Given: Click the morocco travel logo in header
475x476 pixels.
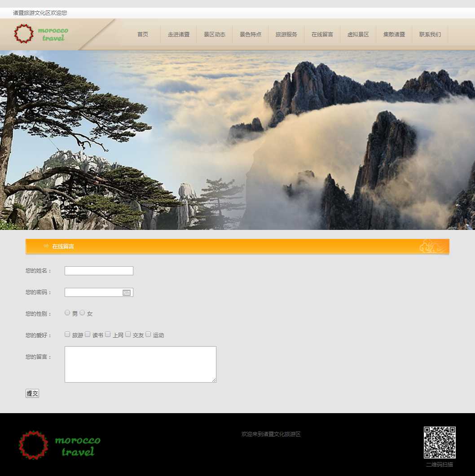Looking at the screenshot, I should pos(41,34).
